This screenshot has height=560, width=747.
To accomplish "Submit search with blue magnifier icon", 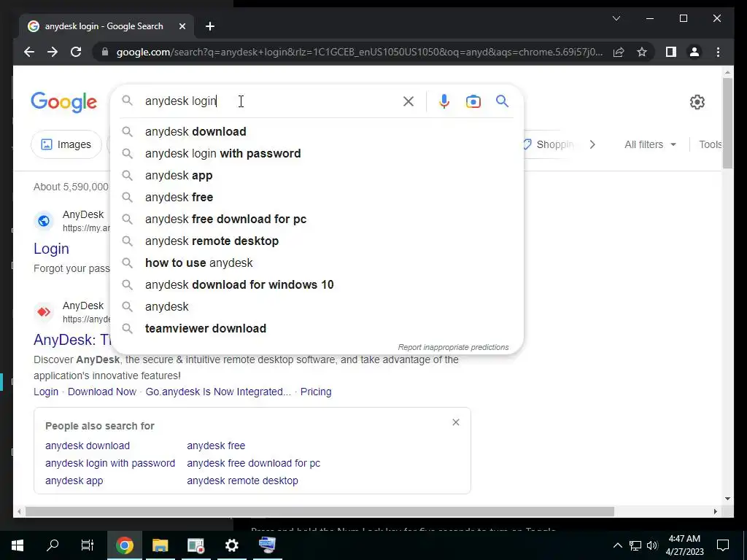I will click(502, 101).
